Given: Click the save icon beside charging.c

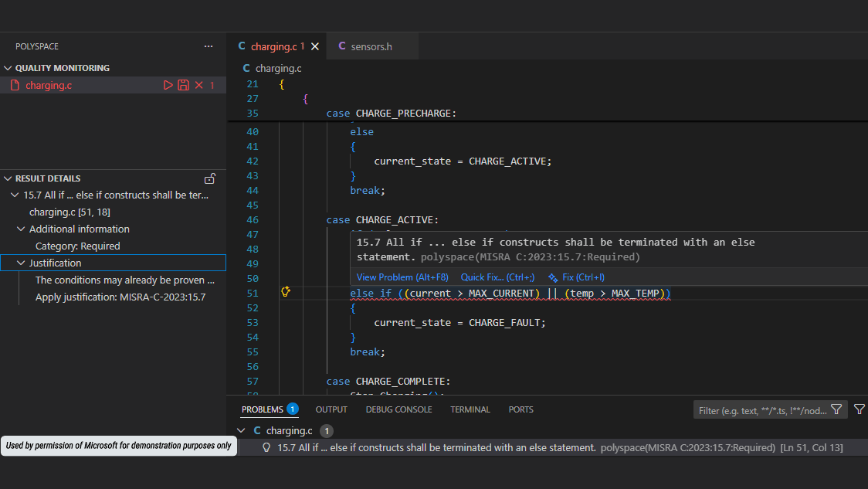Looking at the screenshot, I should [x=183, y=85].
